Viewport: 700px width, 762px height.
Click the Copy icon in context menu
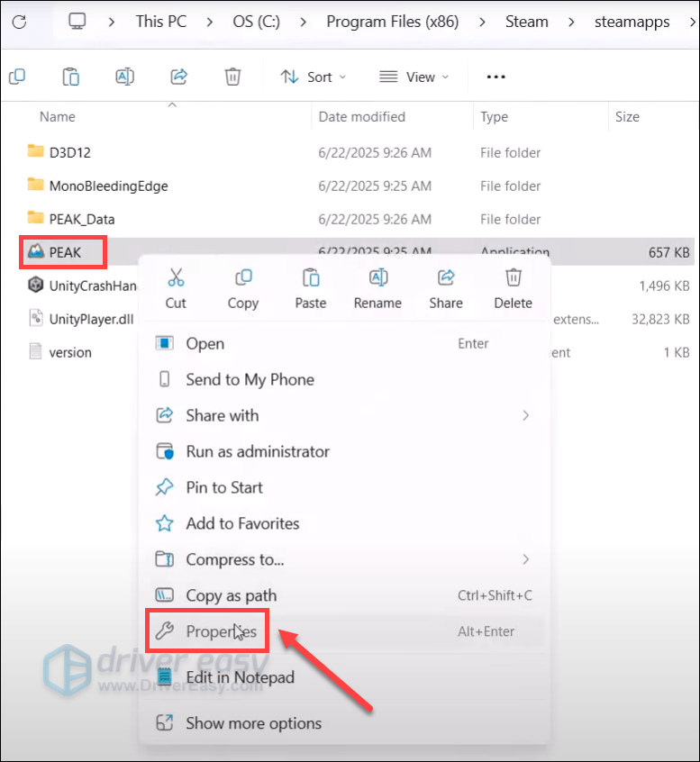click(x=242, y=278)
